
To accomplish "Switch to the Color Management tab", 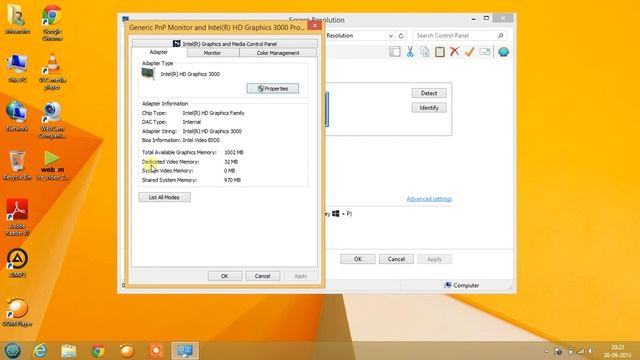I will [278, 53].
